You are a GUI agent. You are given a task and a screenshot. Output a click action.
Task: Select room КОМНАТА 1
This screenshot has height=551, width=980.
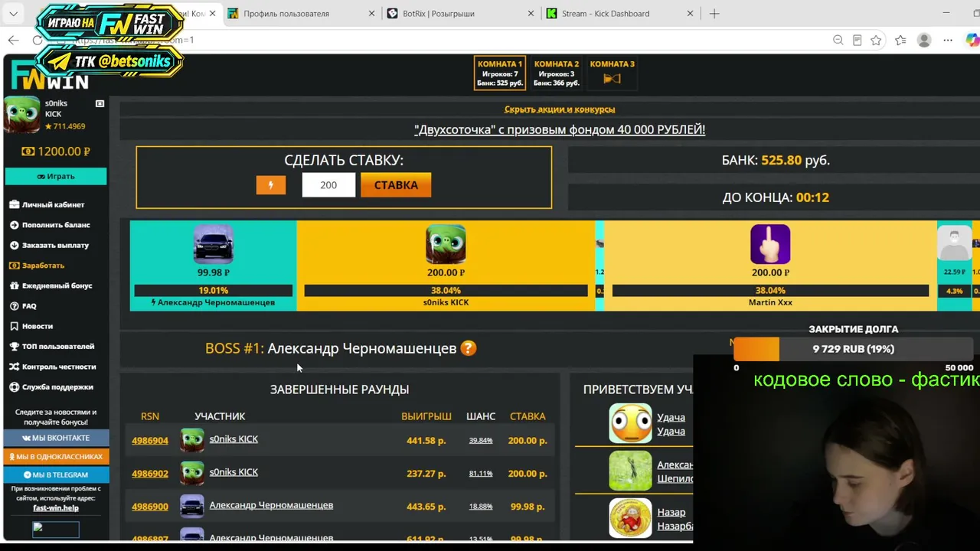500,73
